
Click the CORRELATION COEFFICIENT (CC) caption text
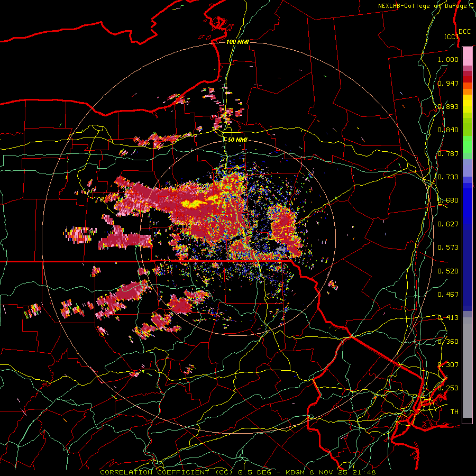click(x=167, y=472)
